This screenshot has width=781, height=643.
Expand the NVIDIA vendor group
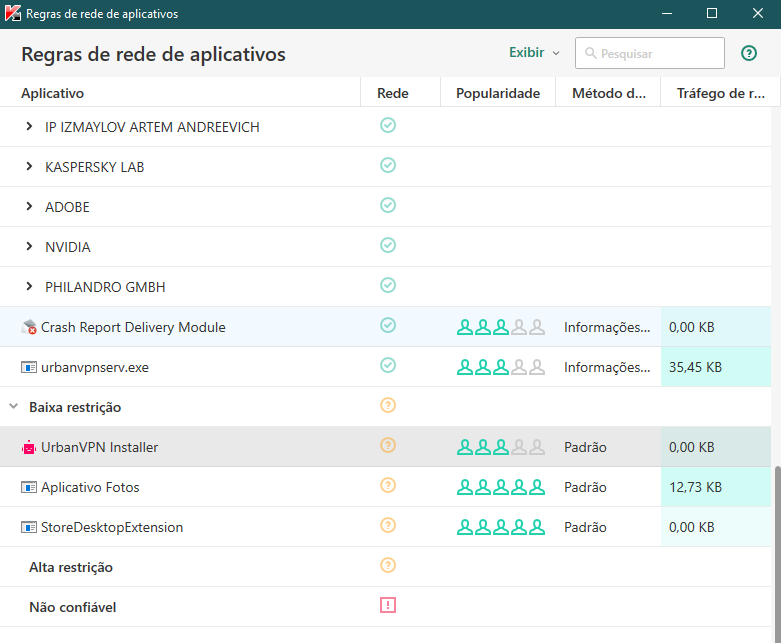tap(30, 247)
